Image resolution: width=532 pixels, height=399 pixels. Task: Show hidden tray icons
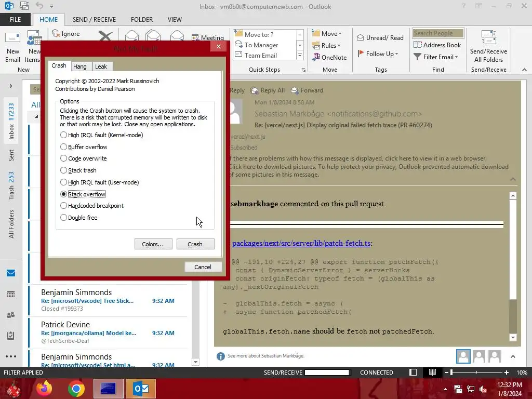coord(445,389)
